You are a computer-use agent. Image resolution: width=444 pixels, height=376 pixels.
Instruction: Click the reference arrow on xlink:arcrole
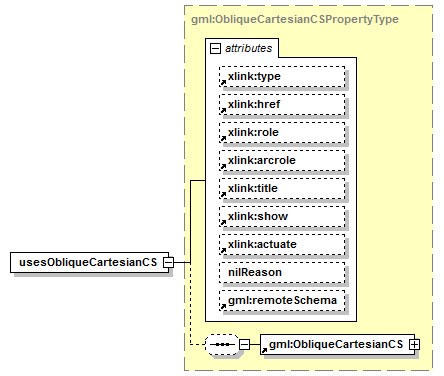(x=223, y=166)
